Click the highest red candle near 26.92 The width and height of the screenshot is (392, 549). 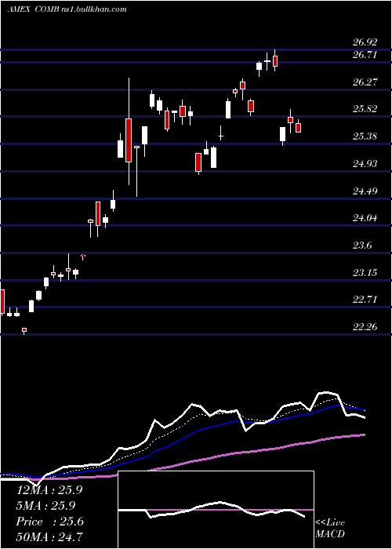(x=275, y=61)
